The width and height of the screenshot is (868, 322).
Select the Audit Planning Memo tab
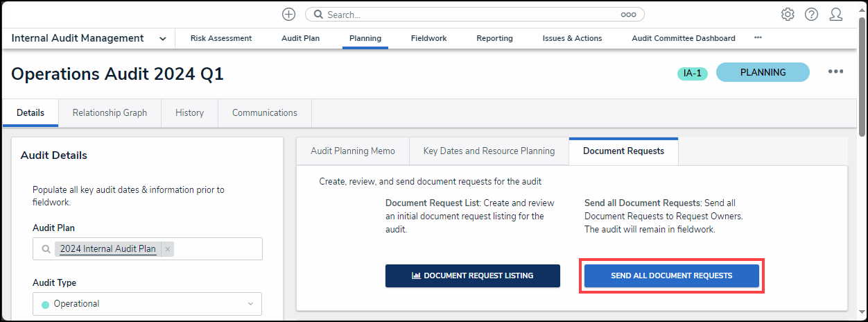(353, 151)
